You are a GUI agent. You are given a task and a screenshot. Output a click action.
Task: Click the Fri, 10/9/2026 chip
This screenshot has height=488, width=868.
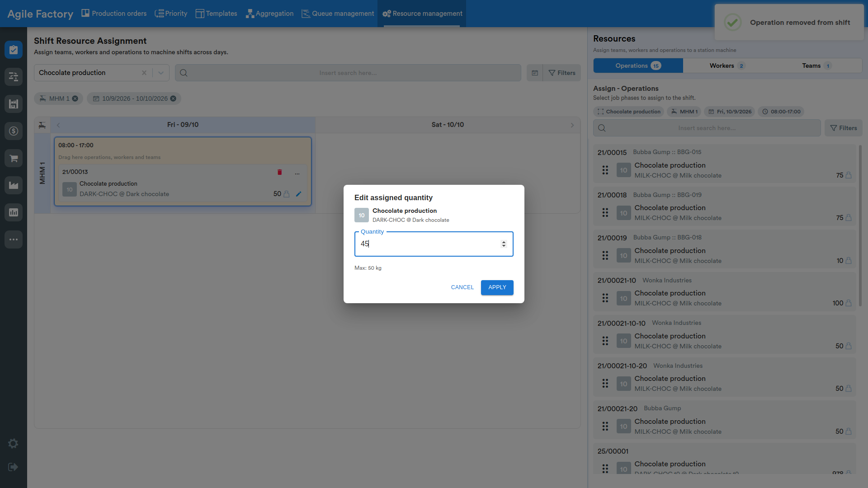730,112
